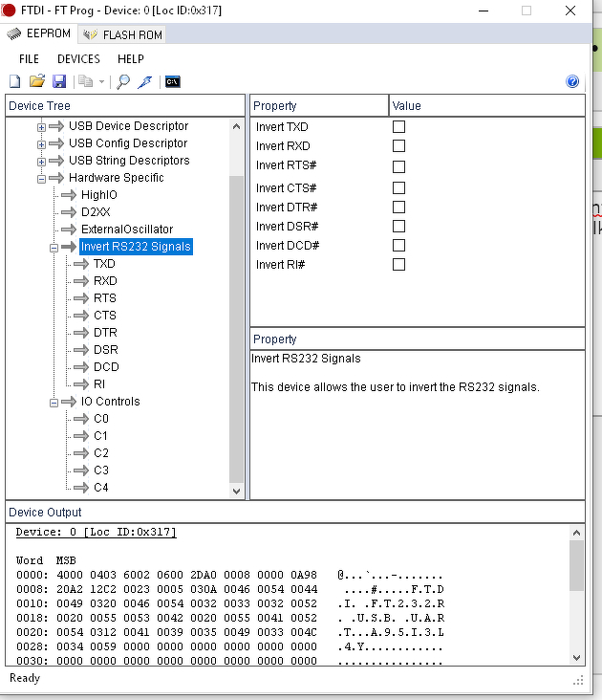
Task: Expand the USB Config Descriptor node
Action: 41,144
